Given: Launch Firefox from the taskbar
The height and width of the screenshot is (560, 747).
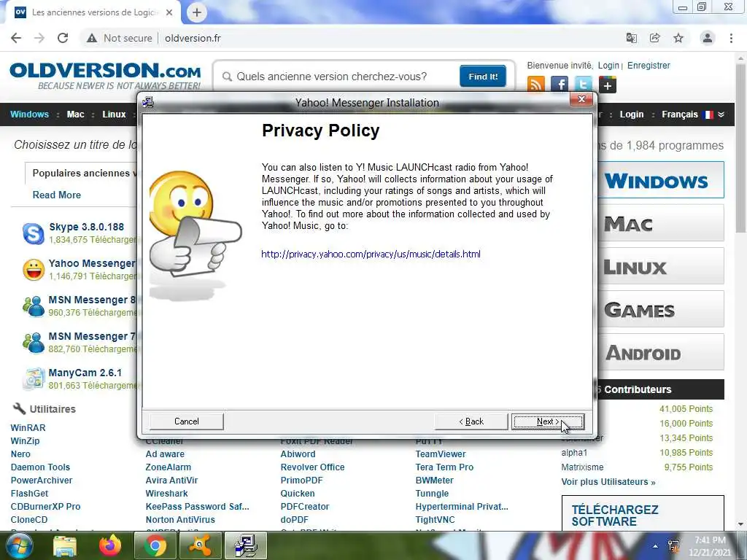Looking at the screenshot, I should click(x=110, y=545).
